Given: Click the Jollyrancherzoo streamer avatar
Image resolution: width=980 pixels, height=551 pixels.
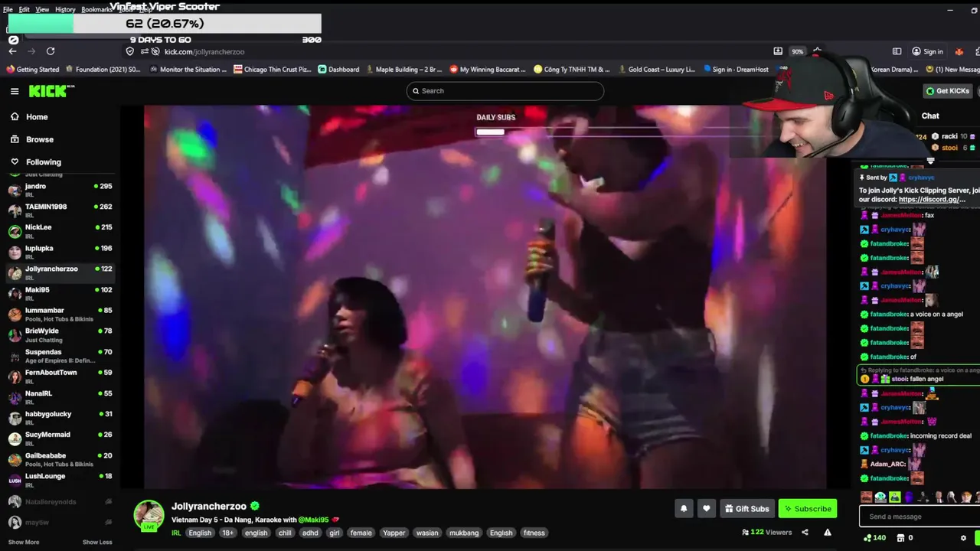Looking at the screenshot, I should [x=149, y=515].
